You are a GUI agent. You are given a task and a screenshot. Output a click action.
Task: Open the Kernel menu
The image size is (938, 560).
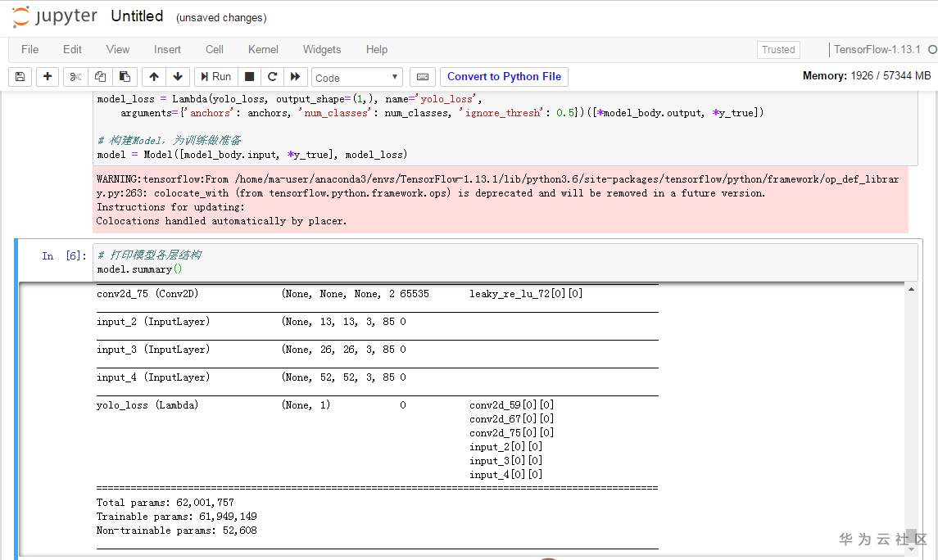pyautogui.click(x=263, y=50)
